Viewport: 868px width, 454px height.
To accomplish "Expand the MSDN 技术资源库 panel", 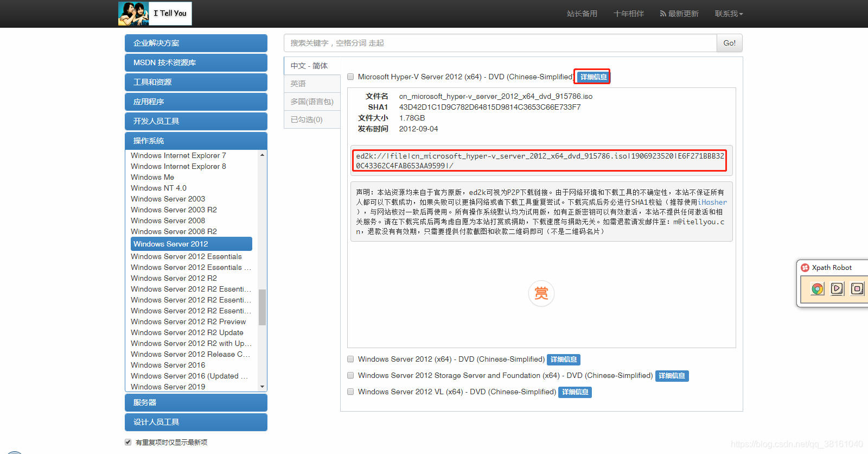I will pyautogui.click(x=196, y=62).
